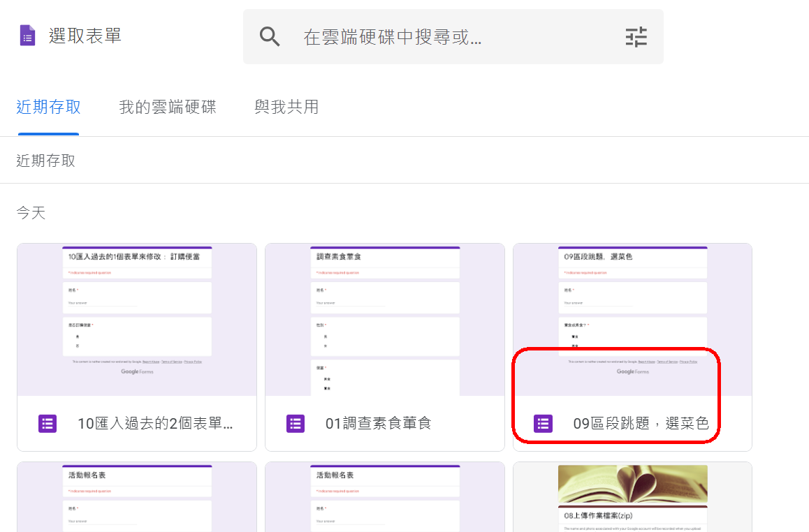The height and width of the screenshot is (532, 809).
Task: Open the 與我共用 tab
Action: click(286, 107)
